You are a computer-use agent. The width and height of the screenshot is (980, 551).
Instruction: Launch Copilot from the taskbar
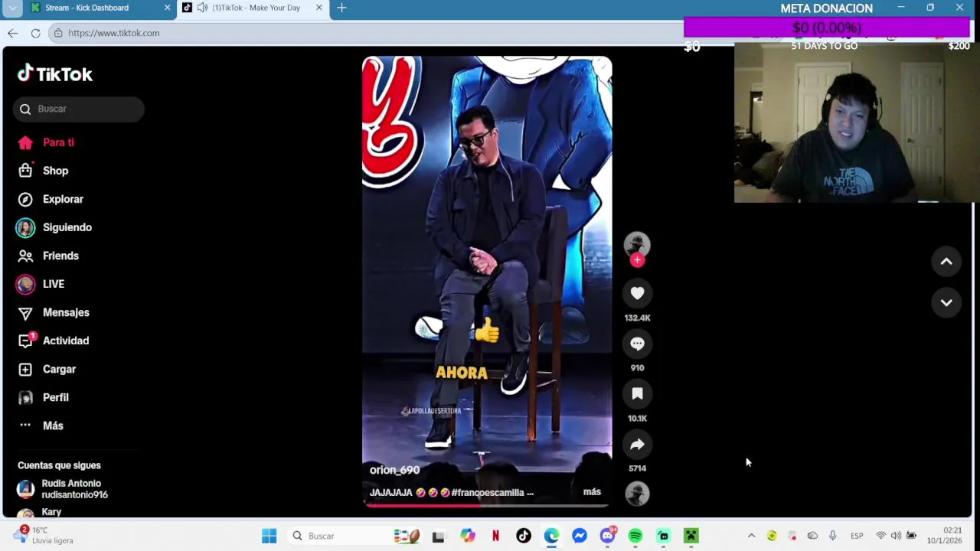click(467, 536)
